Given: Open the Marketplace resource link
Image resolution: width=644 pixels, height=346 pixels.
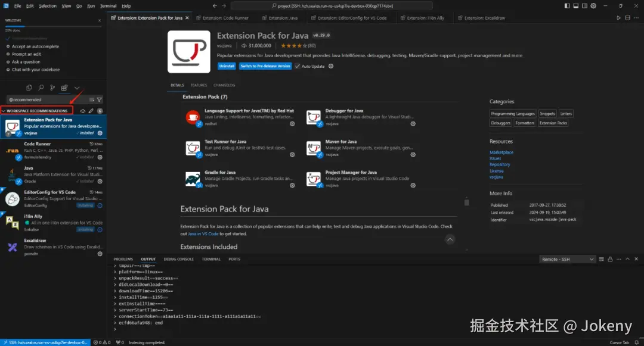Looking at the screenshot, I should point(501,152).
